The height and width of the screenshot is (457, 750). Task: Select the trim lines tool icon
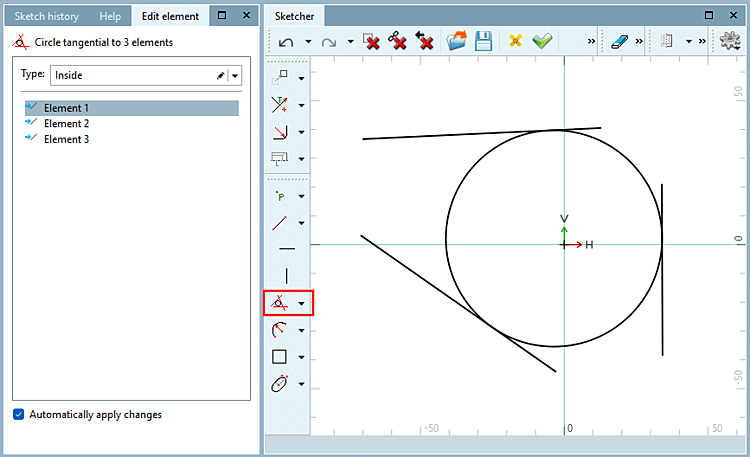pos(279,105)
